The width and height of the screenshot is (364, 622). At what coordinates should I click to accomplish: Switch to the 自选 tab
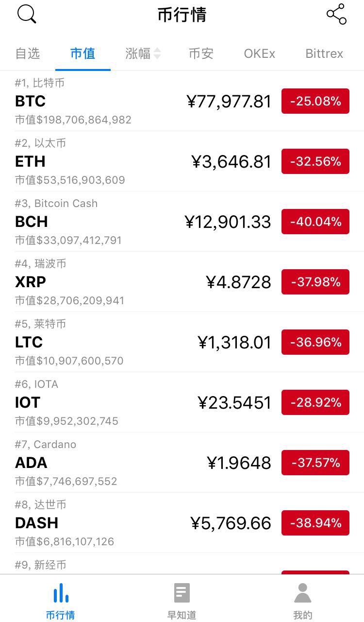28,53
